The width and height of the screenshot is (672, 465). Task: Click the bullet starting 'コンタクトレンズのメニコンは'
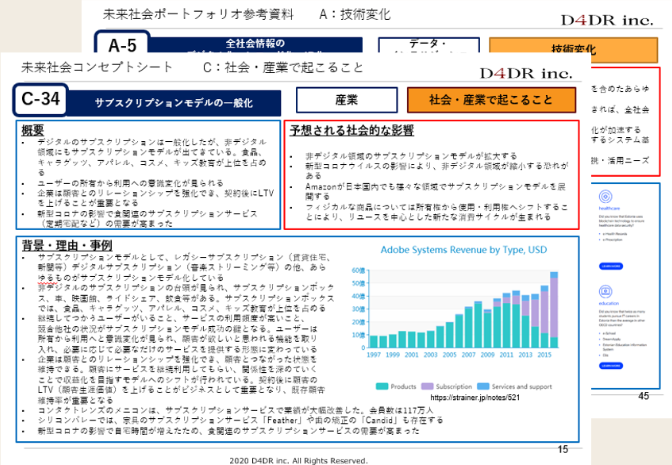coord(236,410)
